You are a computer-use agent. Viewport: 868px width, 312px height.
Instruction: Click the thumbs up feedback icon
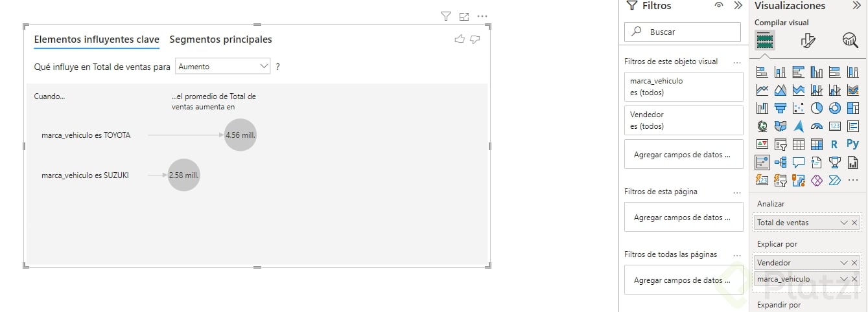coord(460,39)
